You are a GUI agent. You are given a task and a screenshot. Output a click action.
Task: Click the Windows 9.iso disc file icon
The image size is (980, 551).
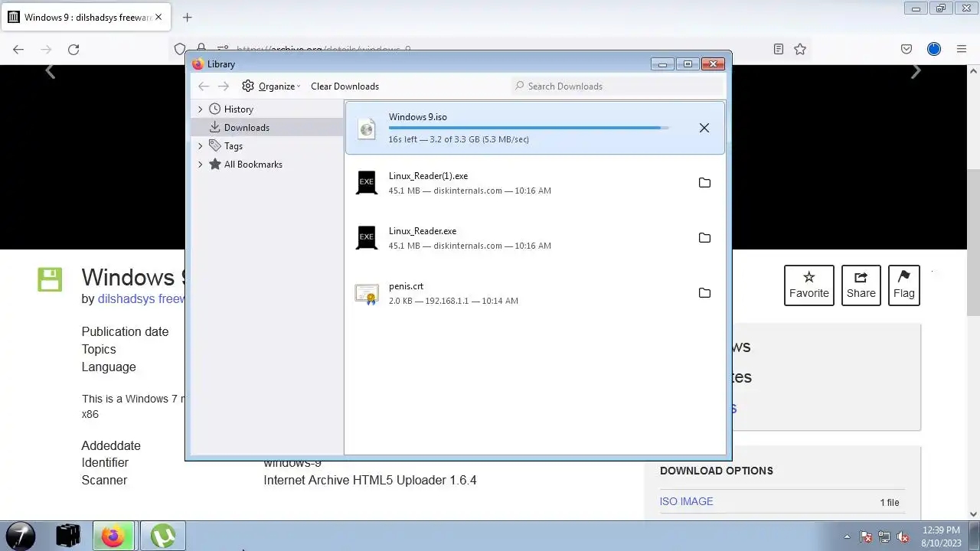pyautogui.click(x=367, y=128)
